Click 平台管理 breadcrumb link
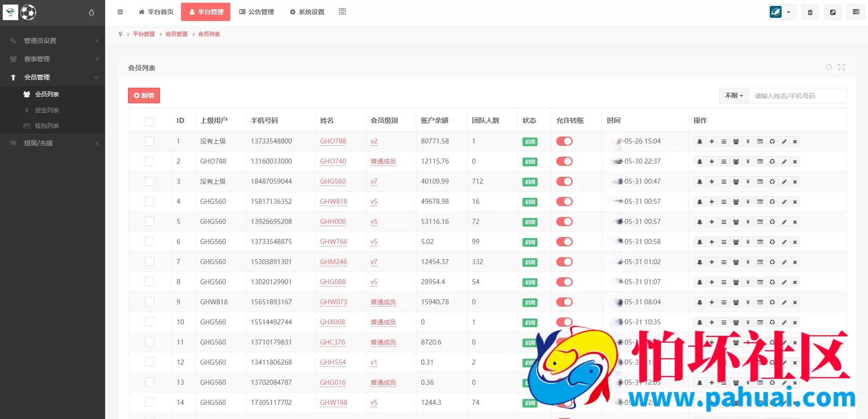This screenshot has width=868, height=419. pyautogui.click(x=144, y=34)
